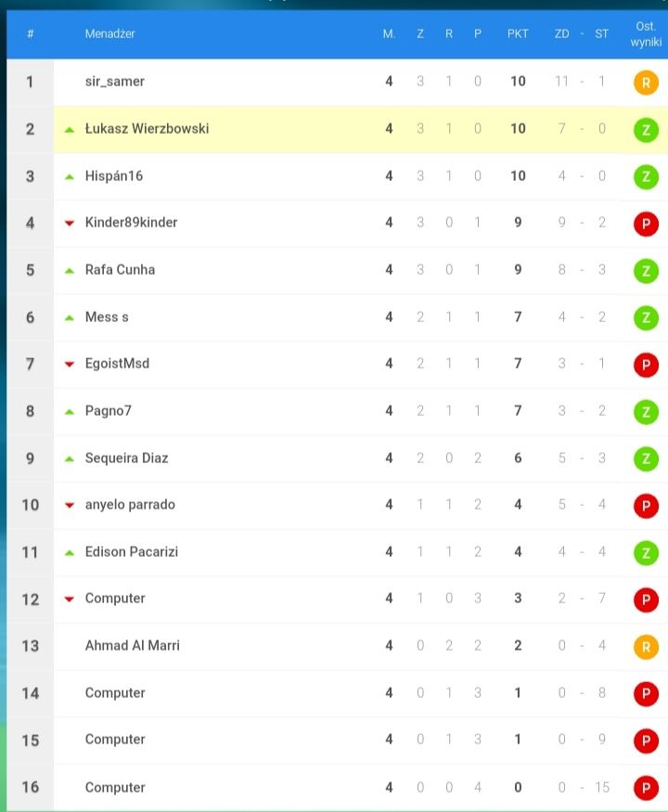The image size is (668, 812).
Task: Click Kinder89kinder's red P result badge
Action: (x=646, y=224)
